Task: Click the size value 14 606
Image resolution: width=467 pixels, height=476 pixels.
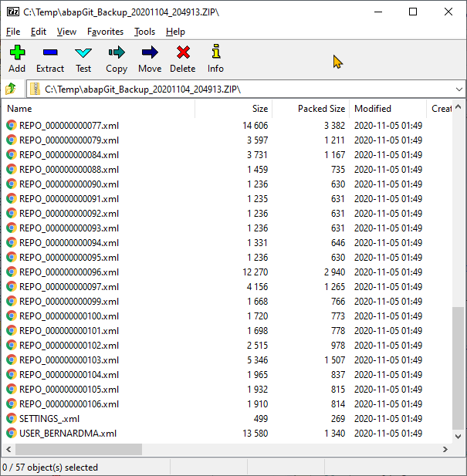Action: point(255,126)
